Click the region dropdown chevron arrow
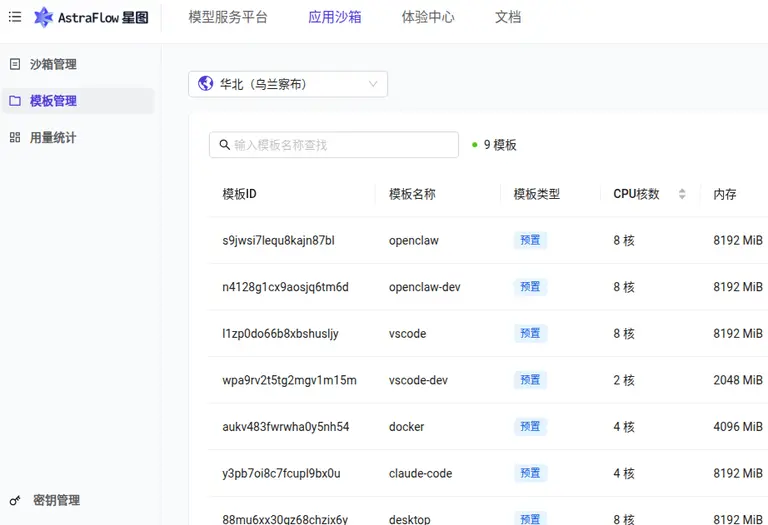The image size is (768, 525). pos(373,84)
